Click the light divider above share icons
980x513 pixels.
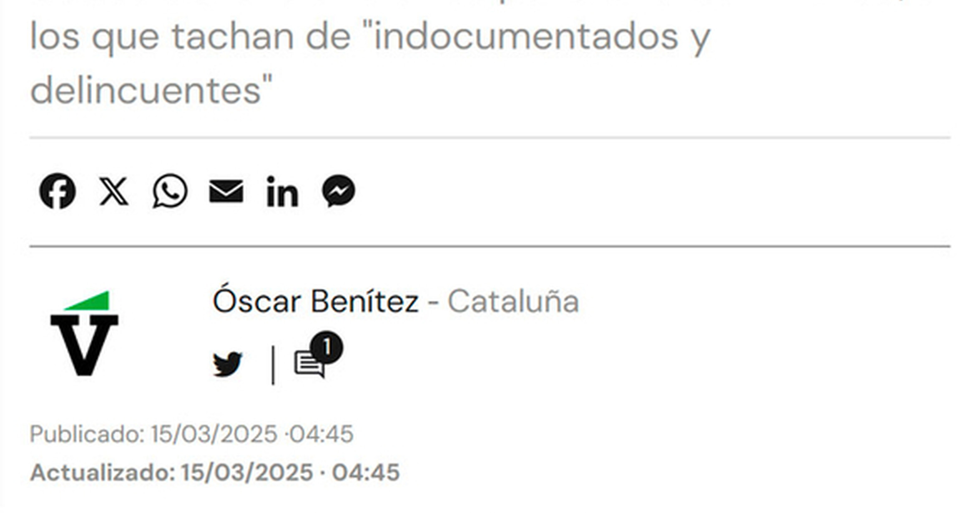click(x=490, y=138)
